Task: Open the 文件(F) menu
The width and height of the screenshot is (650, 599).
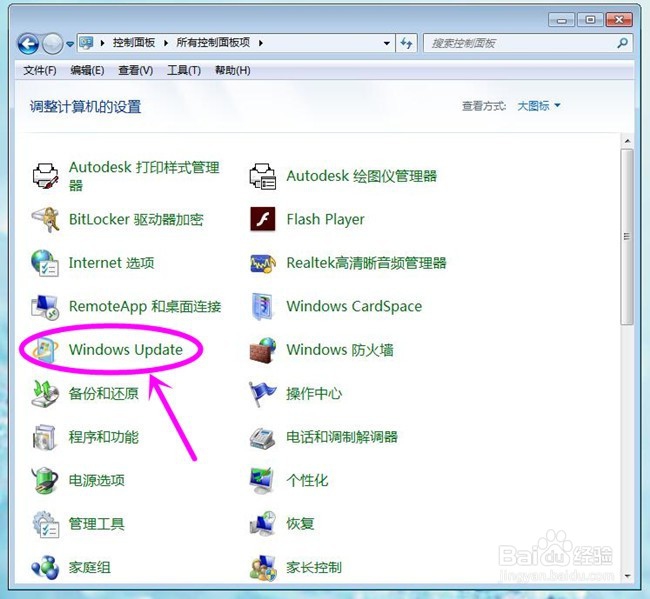Action: pos(40,70)
